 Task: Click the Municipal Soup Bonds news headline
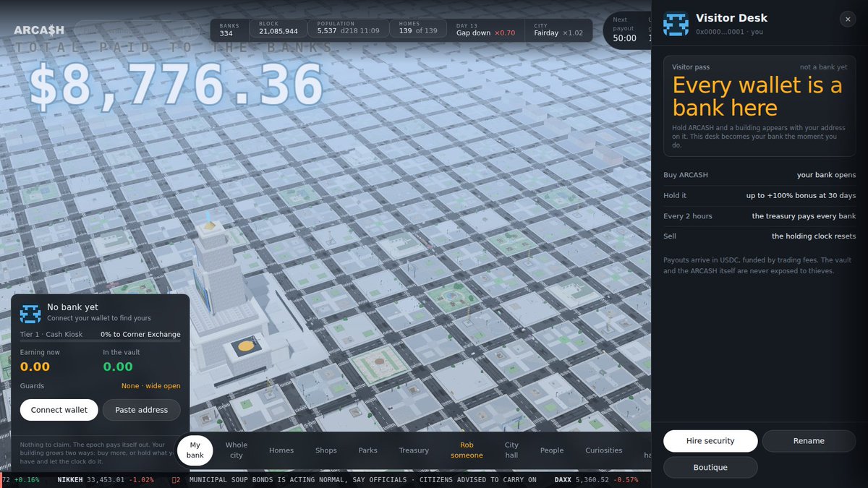[x=363, y=480]
